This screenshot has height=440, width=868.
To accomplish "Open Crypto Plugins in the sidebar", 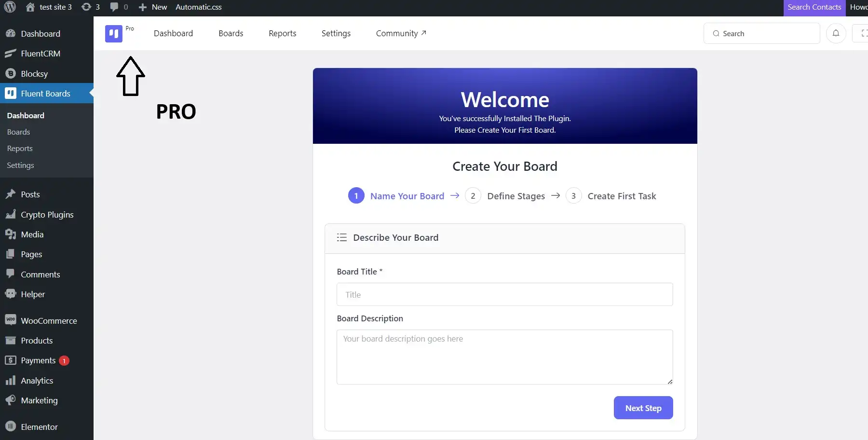I will coord(47,215).
